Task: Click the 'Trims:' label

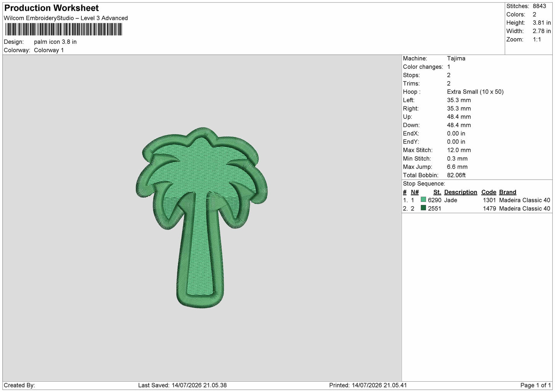Action: 411,83
